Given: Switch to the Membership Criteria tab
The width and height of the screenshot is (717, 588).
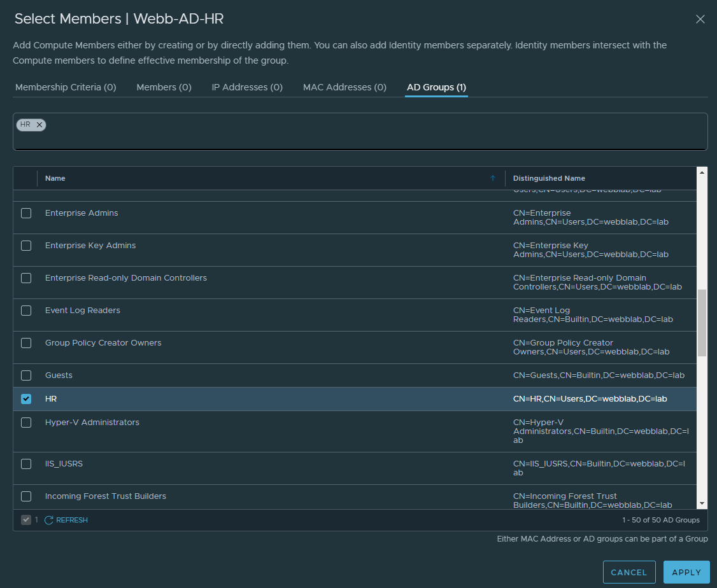Looking at the screenshot, I should pyautogui.click(x=66, y=87).
